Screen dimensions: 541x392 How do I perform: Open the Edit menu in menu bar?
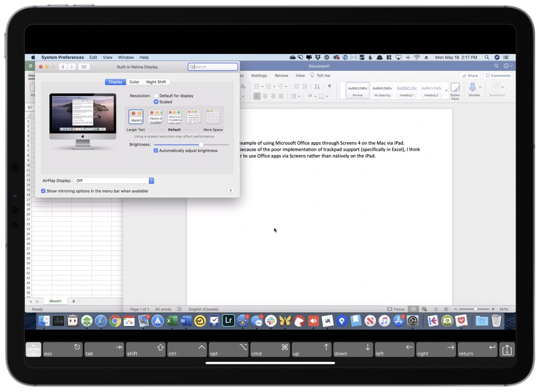click(93, 57)
